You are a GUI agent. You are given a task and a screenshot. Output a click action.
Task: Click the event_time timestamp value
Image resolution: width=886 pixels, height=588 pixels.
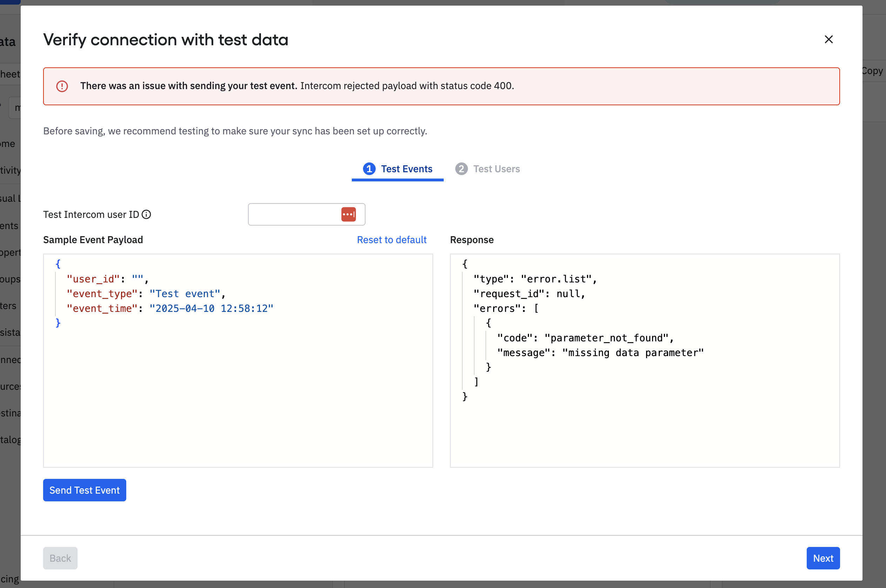(211, 308)
